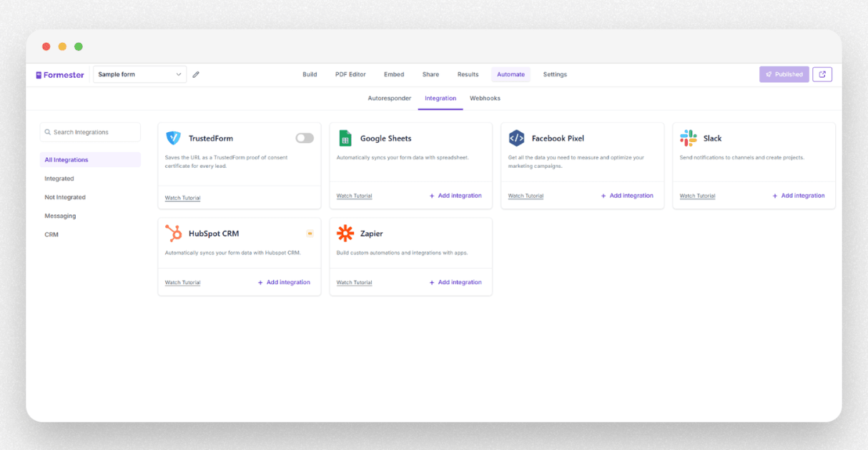868x450 pixels.
Task: Watch Tutorial for Zapier
Action: [x=354, y=282]
